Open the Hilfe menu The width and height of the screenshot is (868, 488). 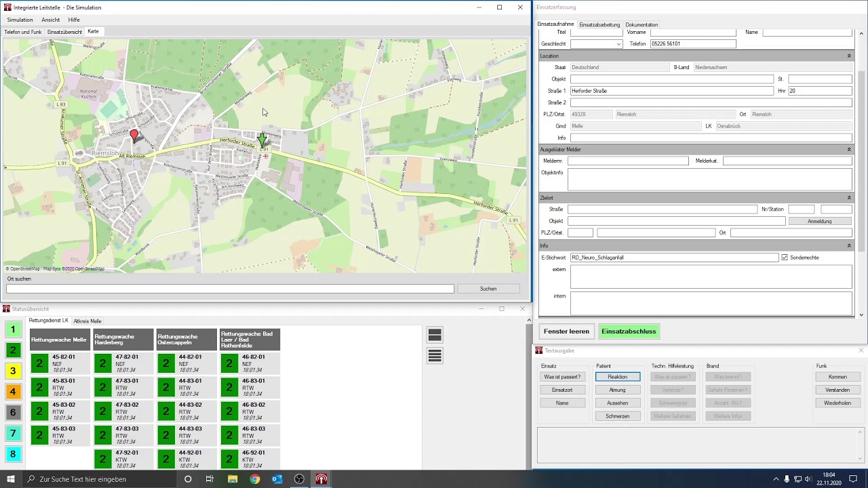click(x=74, y=20)
